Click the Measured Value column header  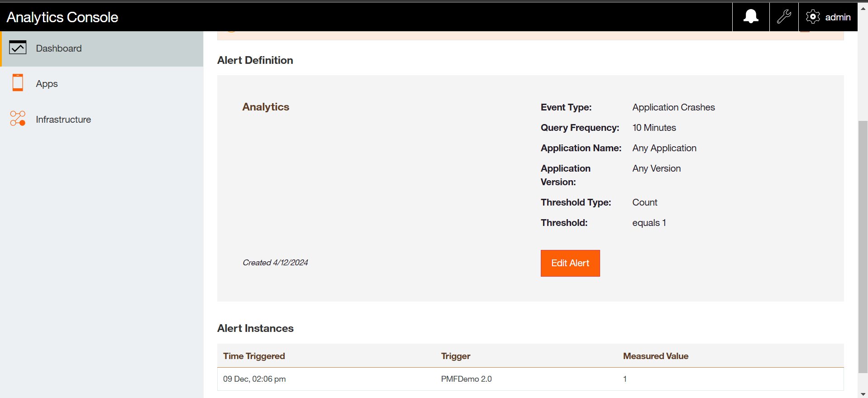(655, 356)
